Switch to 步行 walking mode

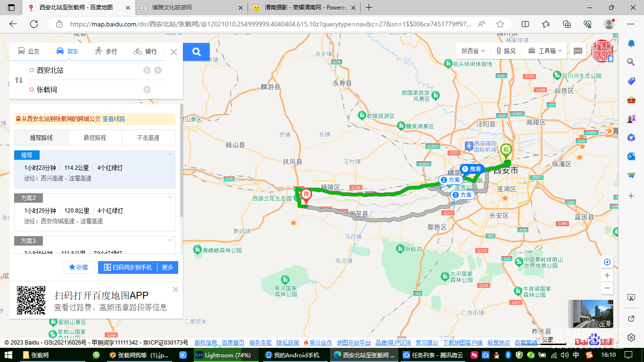106,51
